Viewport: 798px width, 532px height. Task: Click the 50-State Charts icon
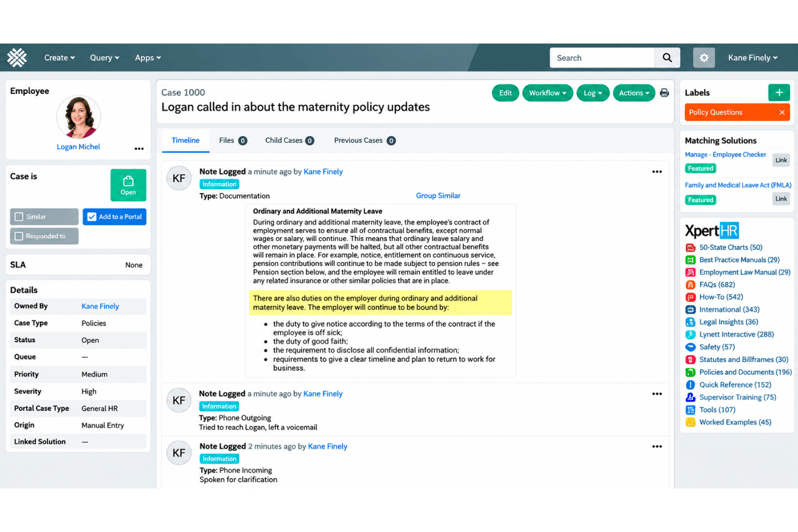coord(690,247)
